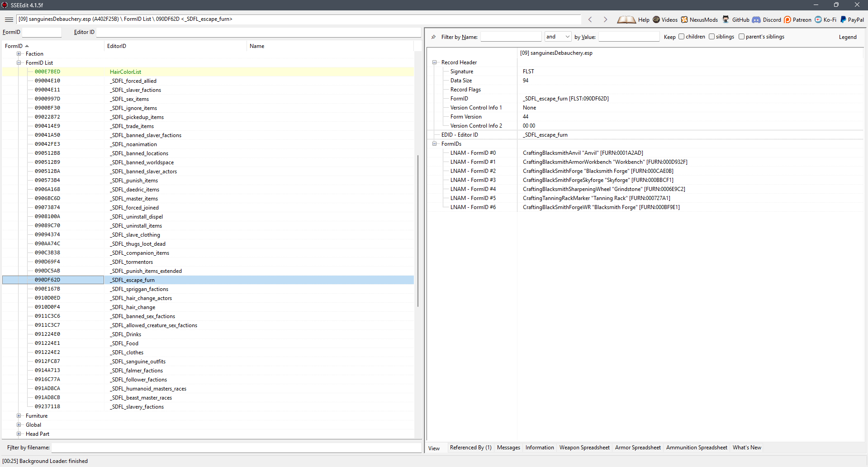The image size is (868, 467).
Task: Select the Skyforge FormID value
Action: (x=598, y=180)
